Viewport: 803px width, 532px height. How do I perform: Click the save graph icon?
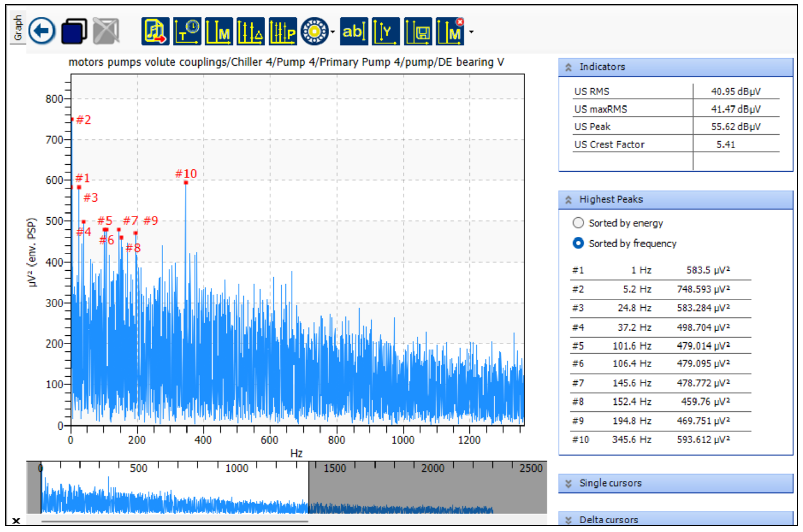point(417,32)
